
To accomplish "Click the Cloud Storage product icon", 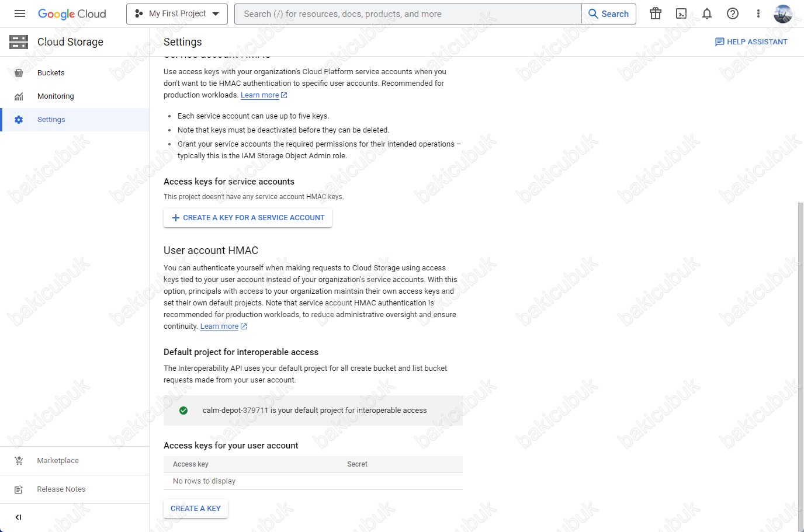I will (19, 41).
